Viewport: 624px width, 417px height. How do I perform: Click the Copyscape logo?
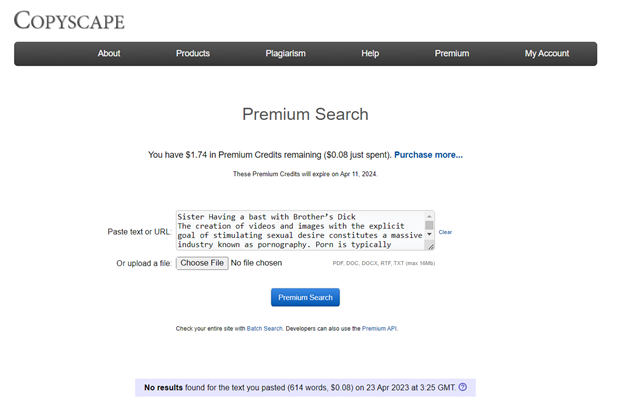pos(69,19)
